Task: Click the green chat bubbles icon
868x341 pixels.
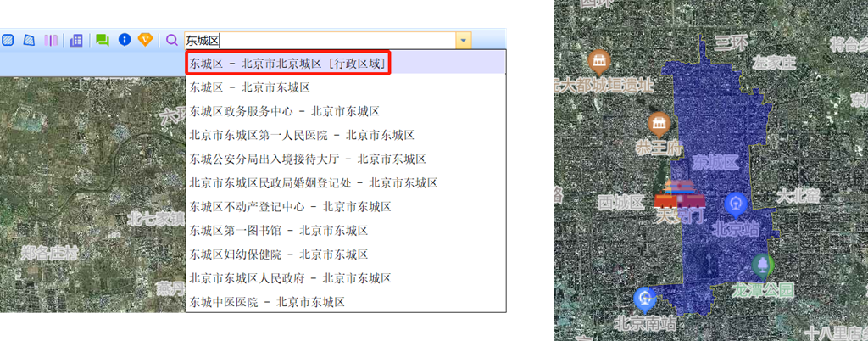Action: 103,40
